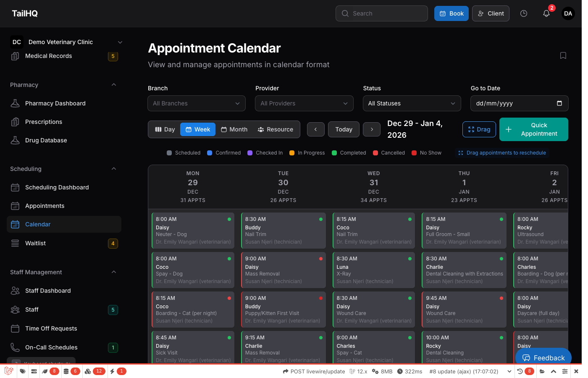The height and width of the screenshot is (378, 588).
Task: Bookmark this page with the bookmark icon
Action: [563, 55]
